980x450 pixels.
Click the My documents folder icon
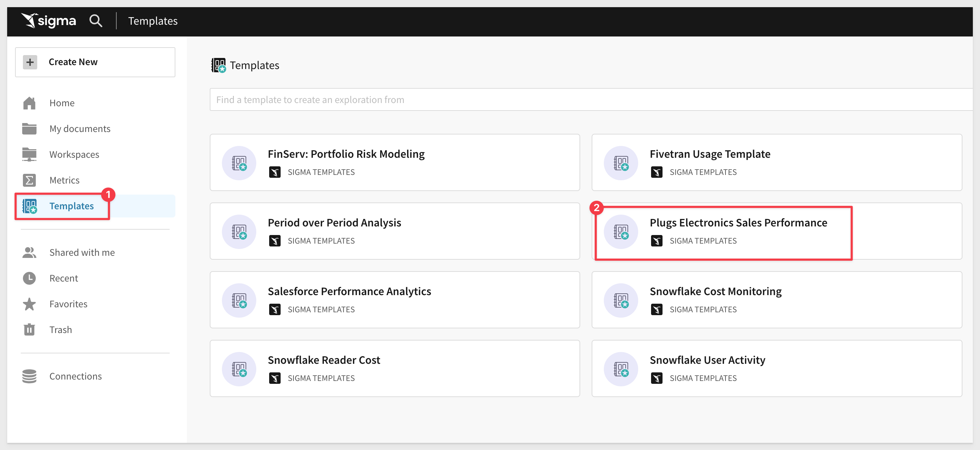pyautogui.click(x=29, y=129)
